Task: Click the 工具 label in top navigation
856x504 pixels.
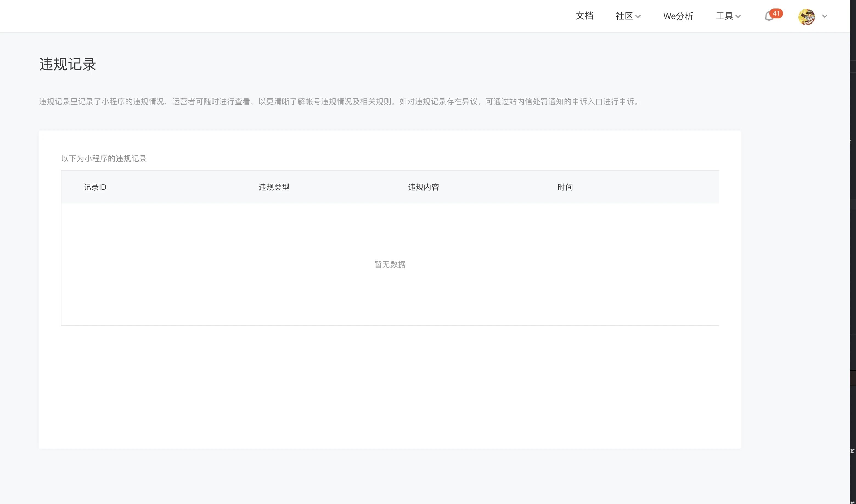Action: 724,16
